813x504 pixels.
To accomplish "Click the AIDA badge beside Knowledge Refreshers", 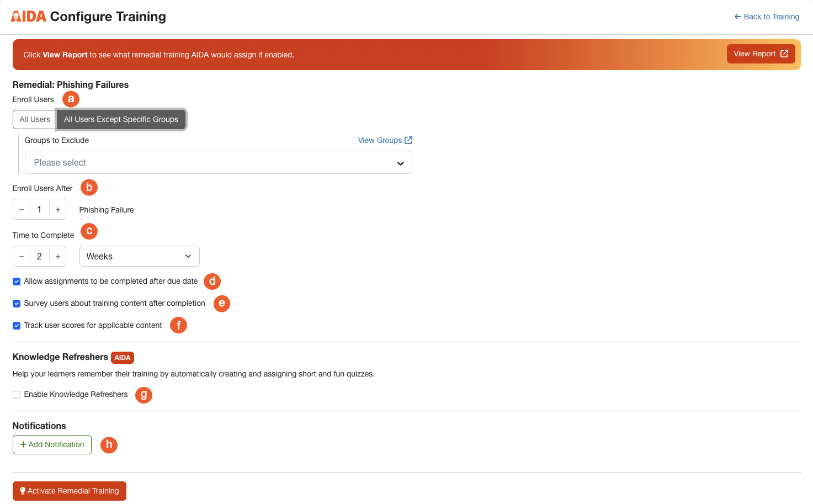I will point(122,357).
